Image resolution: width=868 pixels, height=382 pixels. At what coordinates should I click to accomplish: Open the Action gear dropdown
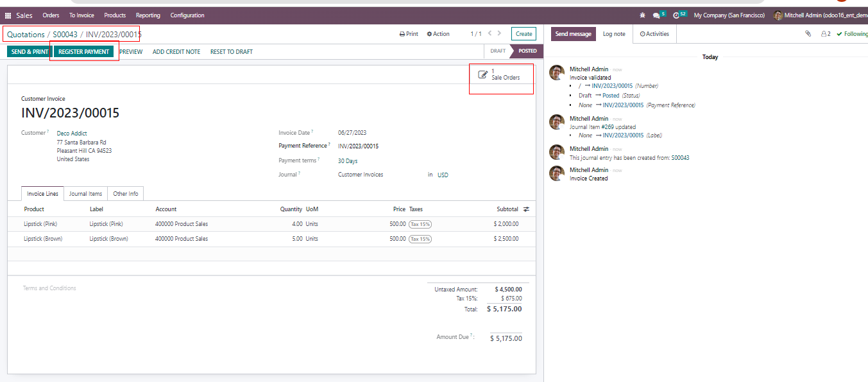click(x=438, y=34)
